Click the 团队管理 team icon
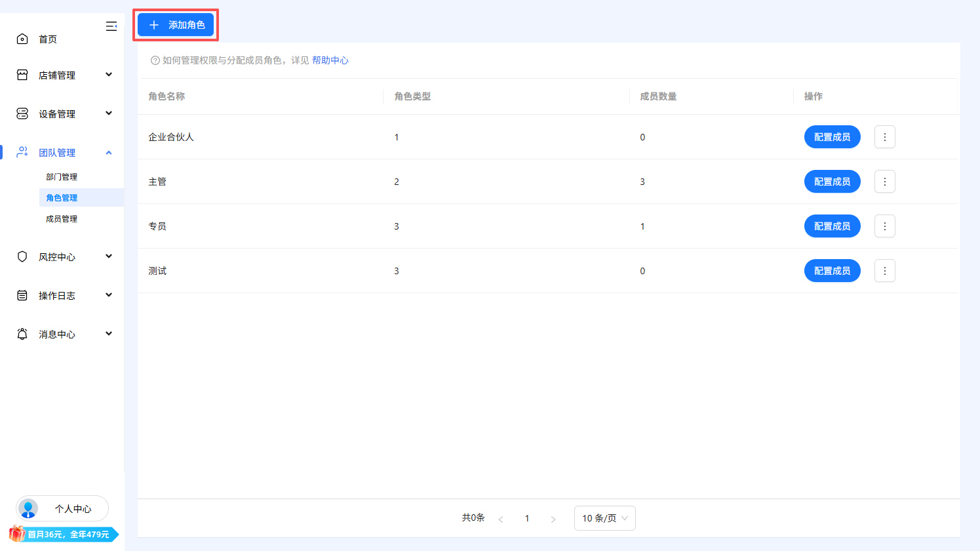980x551 pixels. (x=22, y=152)
